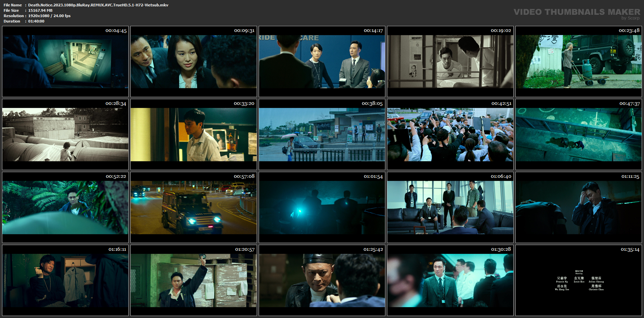The width and height of the screenshot is (644, 318).
Task: Click the 00:04:45 timestamp label
Action: pyautogui.click(x=116, y=31)
